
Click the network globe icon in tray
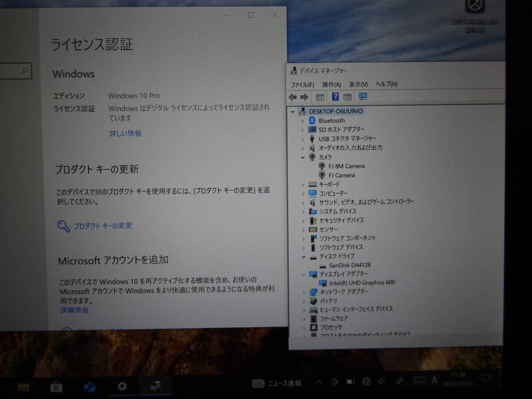pyautogui.click(x=366, y=381)
